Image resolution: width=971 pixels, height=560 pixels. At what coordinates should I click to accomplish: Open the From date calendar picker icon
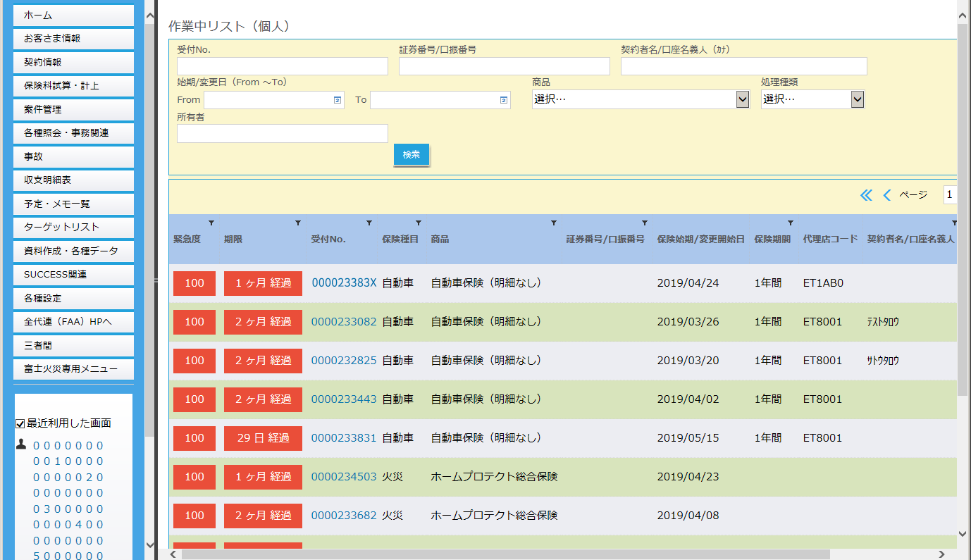[338, 100]
